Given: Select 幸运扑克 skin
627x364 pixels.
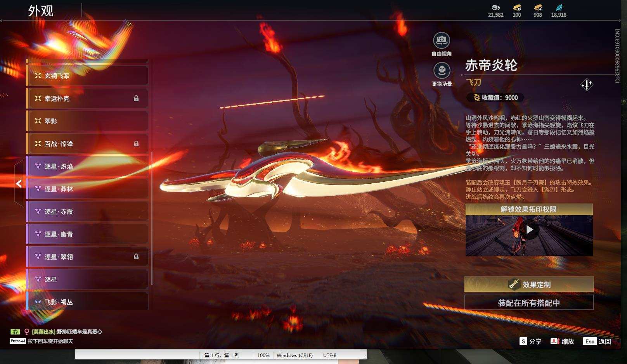Looking at the screenshot, I should click(87, 98).
